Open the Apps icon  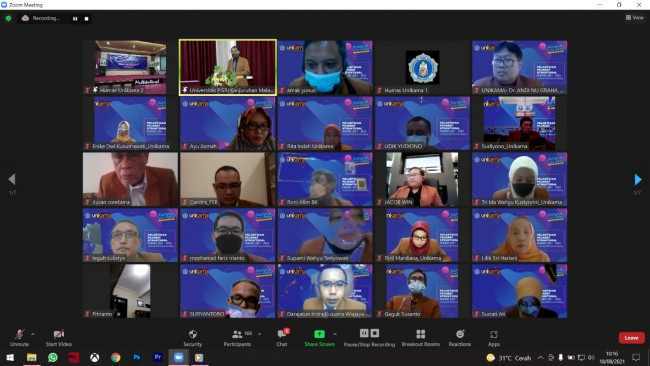pos(493,334)
